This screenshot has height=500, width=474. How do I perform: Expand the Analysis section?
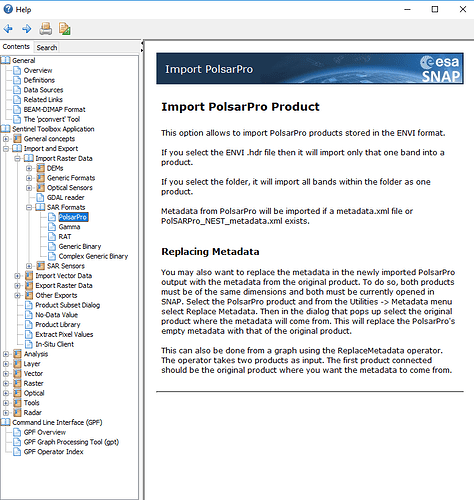pyautogui.click(x=6, y=354)
